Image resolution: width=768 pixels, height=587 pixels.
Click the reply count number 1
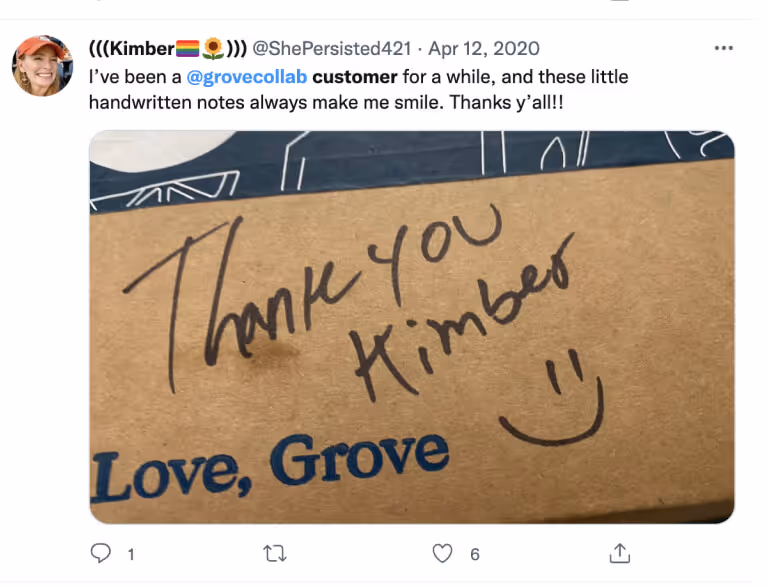coord(131,555)
